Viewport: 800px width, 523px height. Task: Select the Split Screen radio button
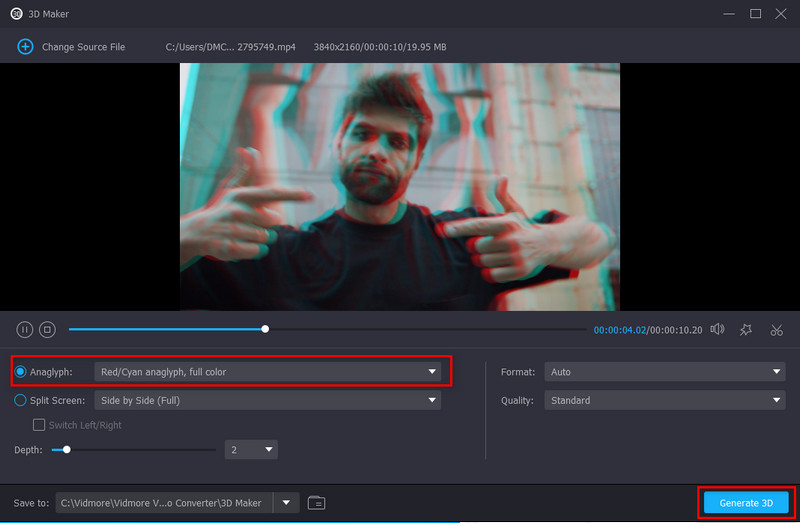click(x=21, y=400)
